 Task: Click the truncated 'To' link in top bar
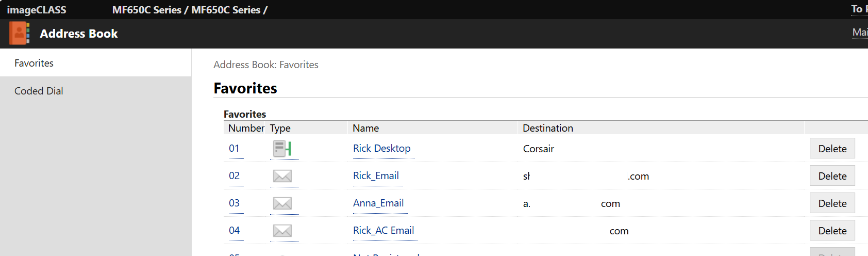(x=858, y=9)
